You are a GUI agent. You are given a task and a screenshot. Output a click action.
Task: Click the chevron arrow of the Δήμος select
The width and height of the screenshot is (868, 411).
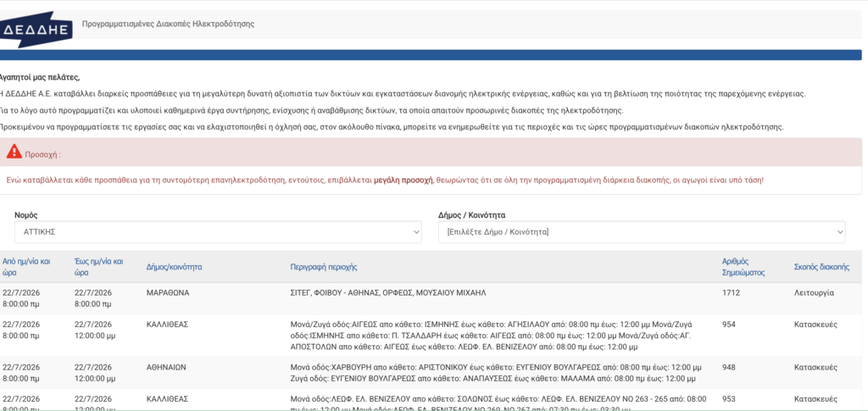[840, 232]
